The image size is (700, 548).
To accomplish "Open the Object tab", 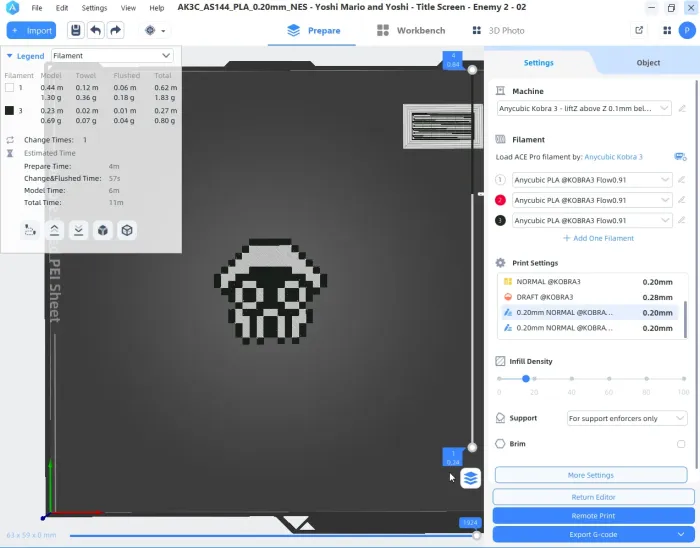I will point(648,63).
